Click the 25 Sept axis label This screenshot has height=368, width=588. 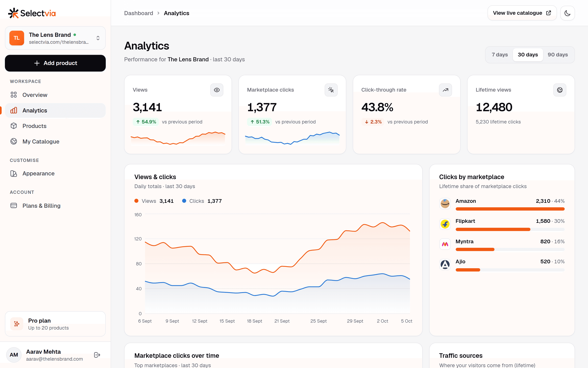point(318,321)
